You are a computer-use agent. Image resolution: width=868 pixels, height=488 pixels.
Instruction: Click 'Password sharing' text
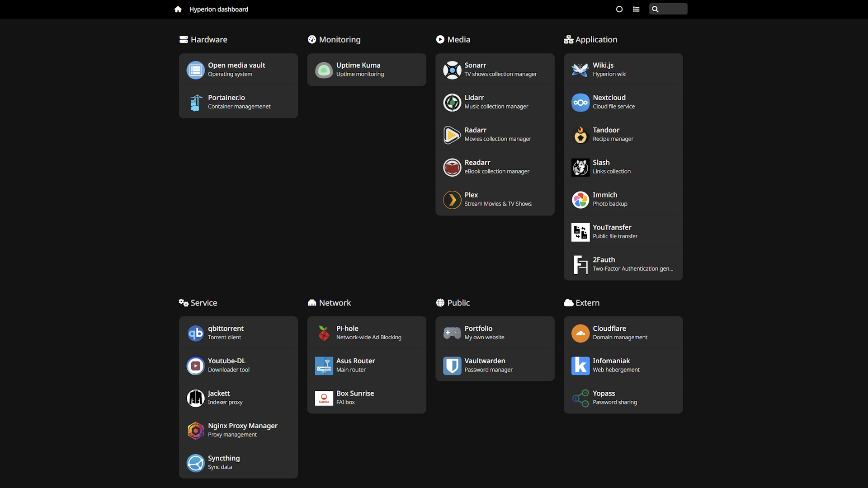(615, 403)
